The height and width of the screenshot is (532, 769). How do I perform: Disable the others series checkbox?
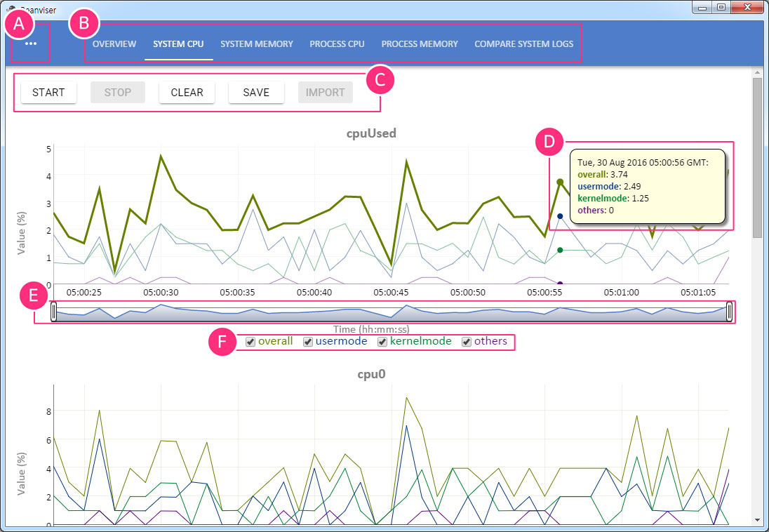(x=467, y=342)
